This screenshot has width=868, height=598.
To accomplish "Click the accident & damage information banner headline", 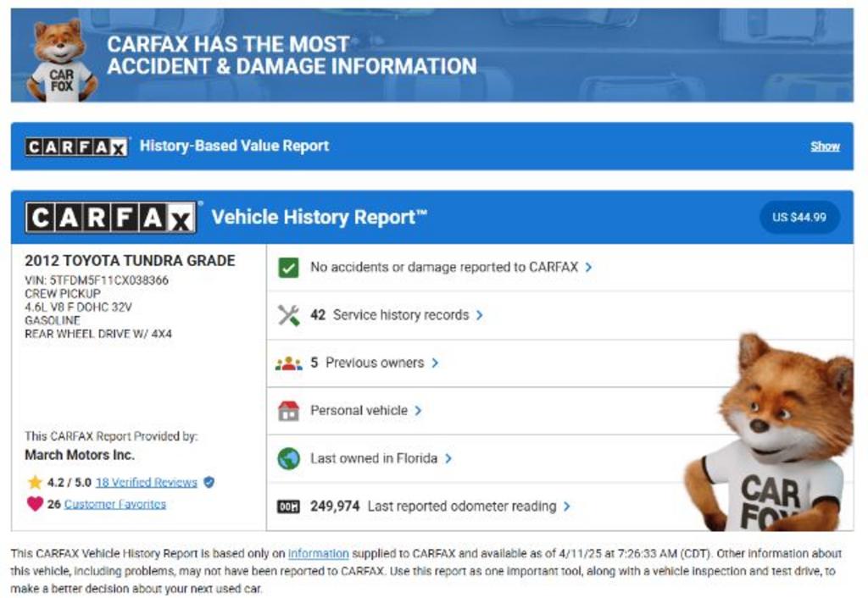I will (292, 55).
